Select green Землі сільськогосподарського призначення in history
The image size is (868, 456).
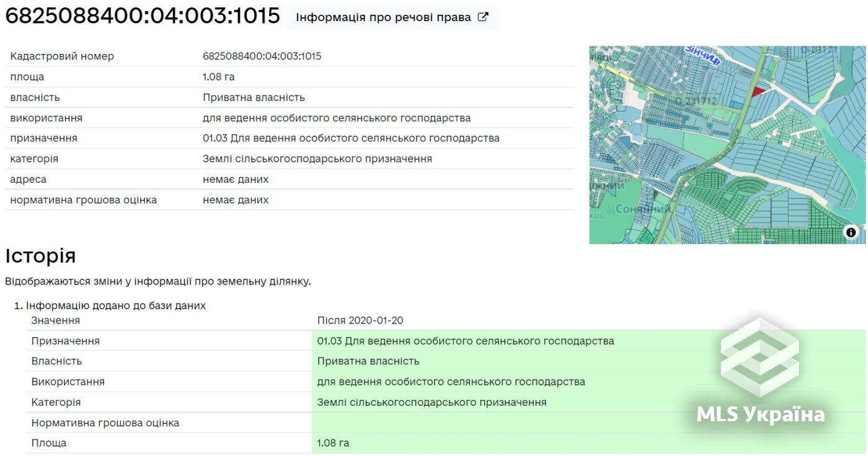432,402
